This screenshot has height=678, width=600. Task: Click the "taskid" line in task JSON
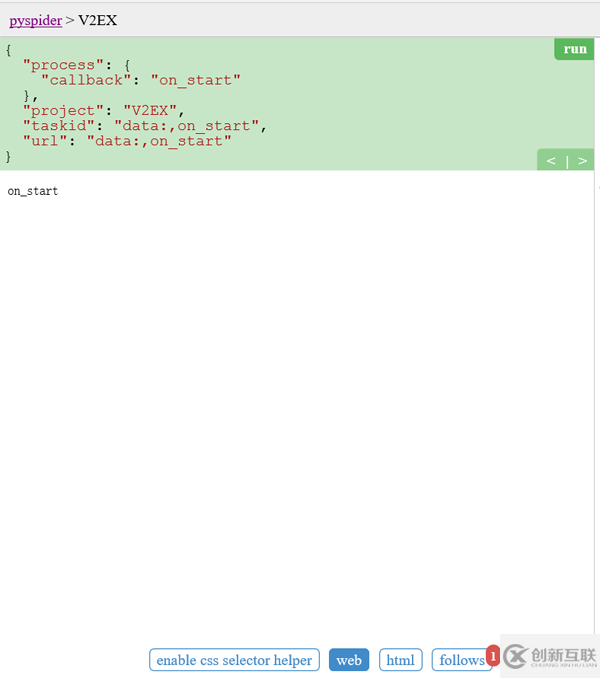(x=145, y=126)
